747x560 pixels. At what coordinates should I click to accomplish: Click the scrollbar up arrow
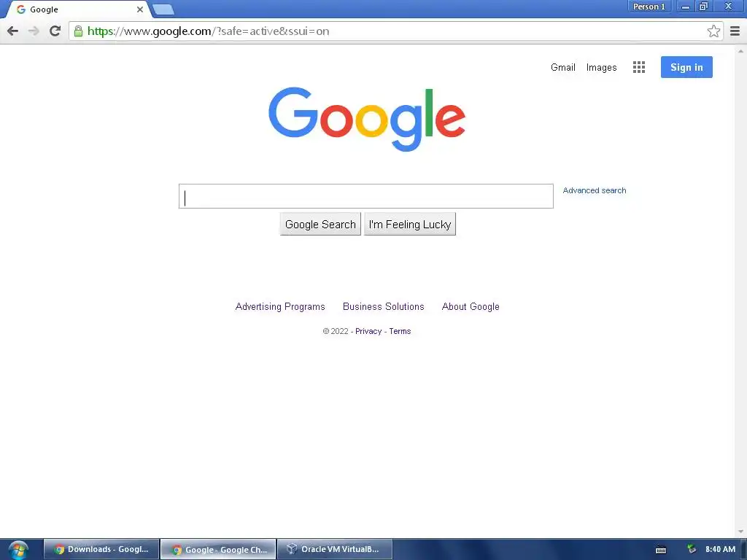[740, 50]
